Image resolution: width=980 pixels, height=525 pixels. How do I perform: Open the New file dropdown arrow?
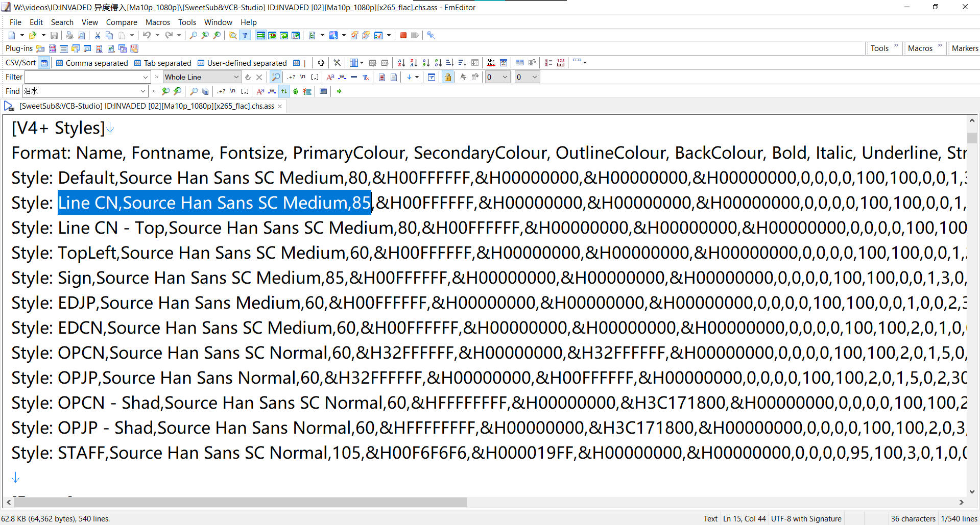pyautogui.click(x=22, y=35)
